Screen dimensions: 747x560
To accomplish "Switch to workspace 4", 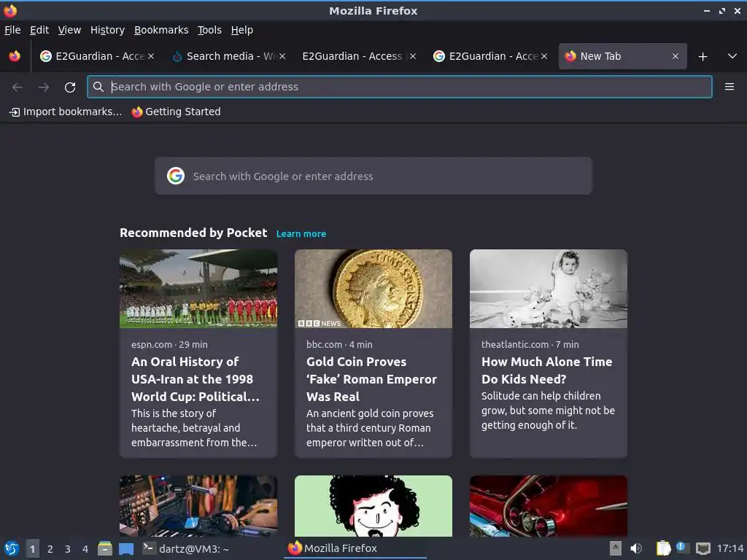I will coord(85,549).
